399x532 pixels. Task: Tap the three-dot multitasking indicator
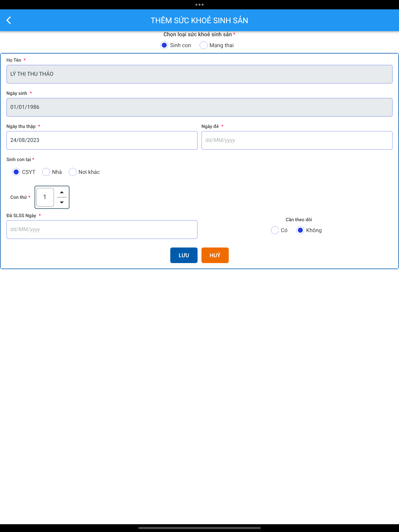coord(199,4)
